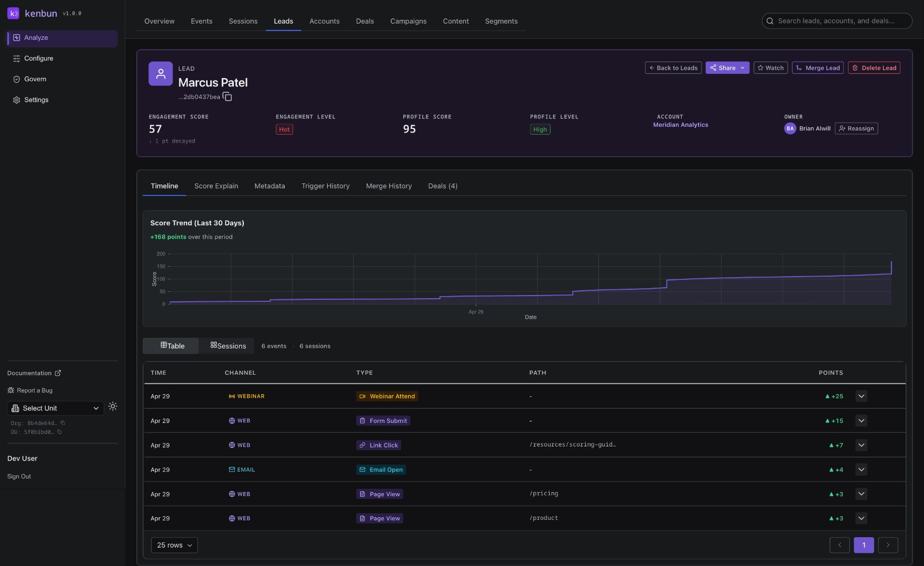Expand the Email Open row
The image size is (924, 566).
[x=861, y=470]
